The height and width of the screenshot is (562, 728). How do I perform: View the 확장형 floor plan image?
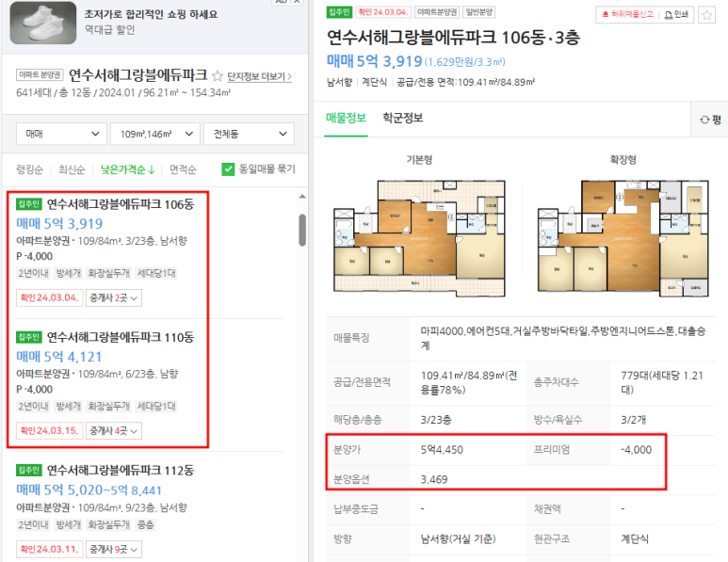pyautogui.click(x=623, y=238)
